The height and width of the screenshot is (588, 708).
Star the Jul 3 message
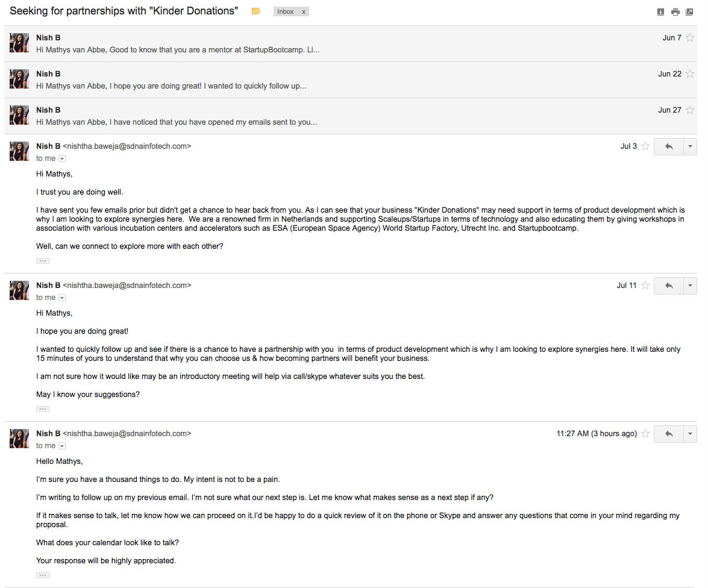645,146
